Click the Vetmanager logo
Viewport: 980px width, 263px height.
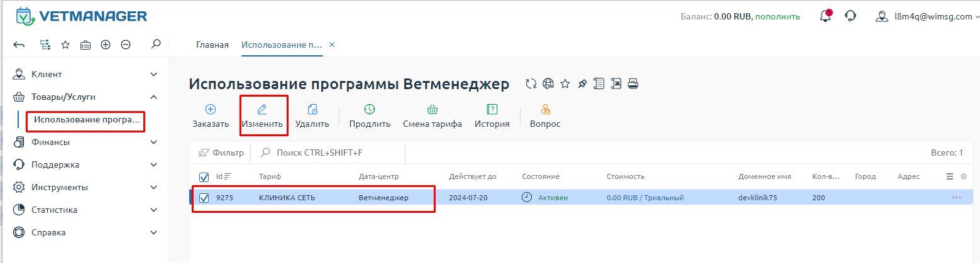pyautogui.click(x=82, y=16)
